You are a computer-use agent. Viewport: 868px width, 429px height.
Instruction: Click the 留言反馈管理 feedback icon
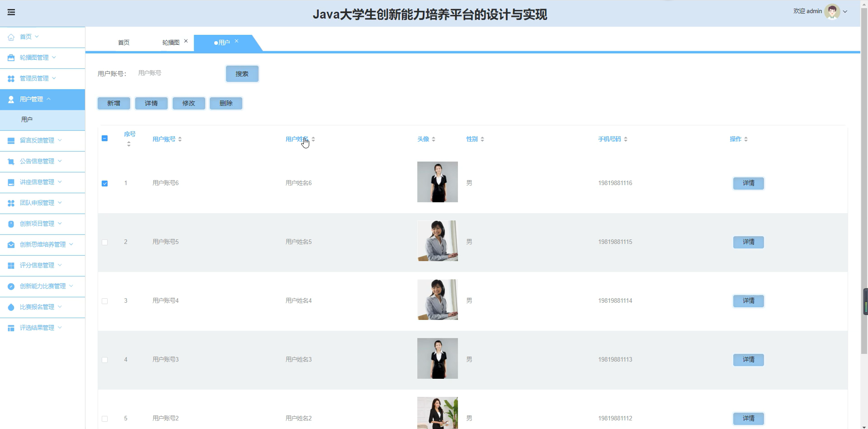click(x=11, y=140)
